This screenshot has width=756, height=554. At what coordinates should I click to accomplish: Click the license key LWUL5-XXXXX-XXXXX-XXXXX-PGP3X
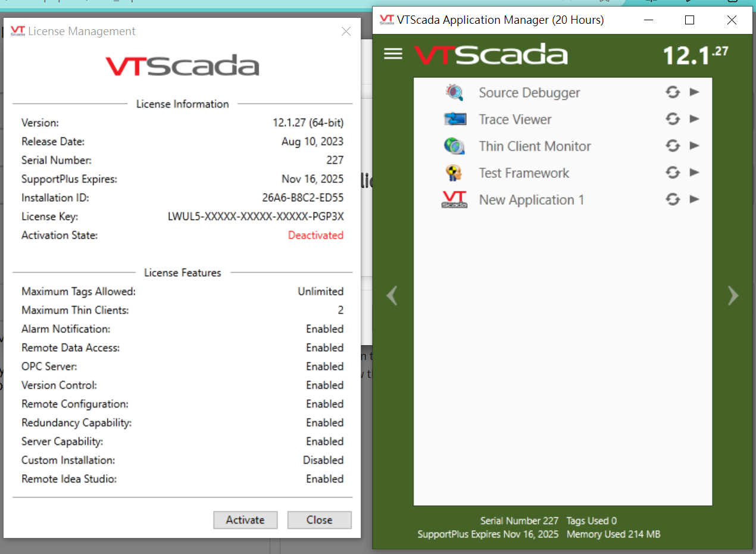(x=256, y=217)
